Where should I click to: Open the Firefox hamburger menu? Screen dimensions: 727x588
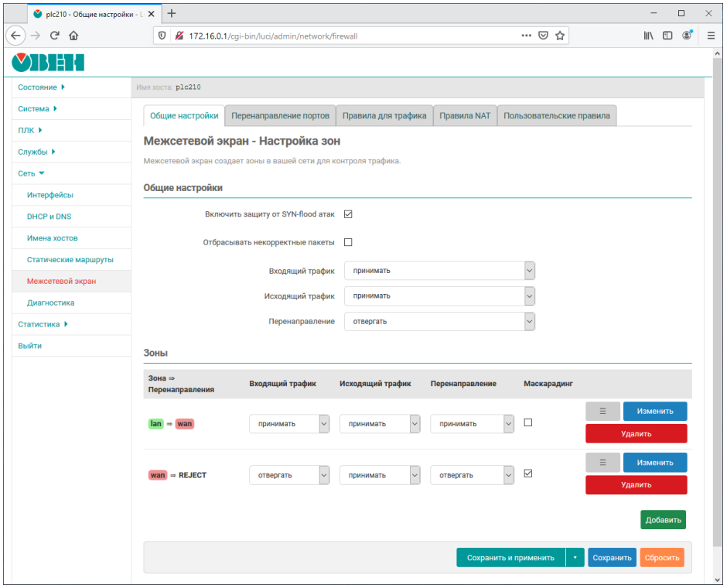pos(710,35)
